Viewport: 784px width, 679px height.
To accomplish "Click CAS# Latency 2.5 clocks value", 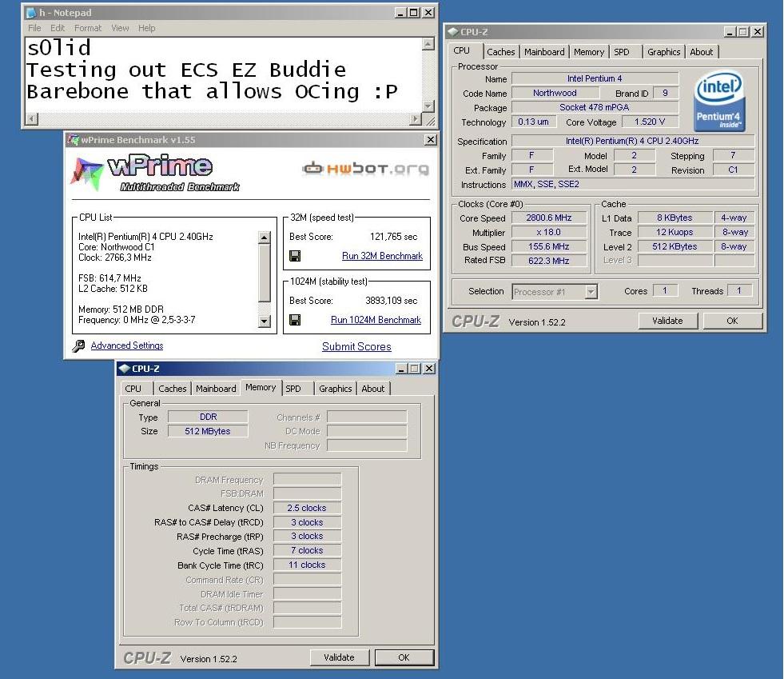I will 307,508.
